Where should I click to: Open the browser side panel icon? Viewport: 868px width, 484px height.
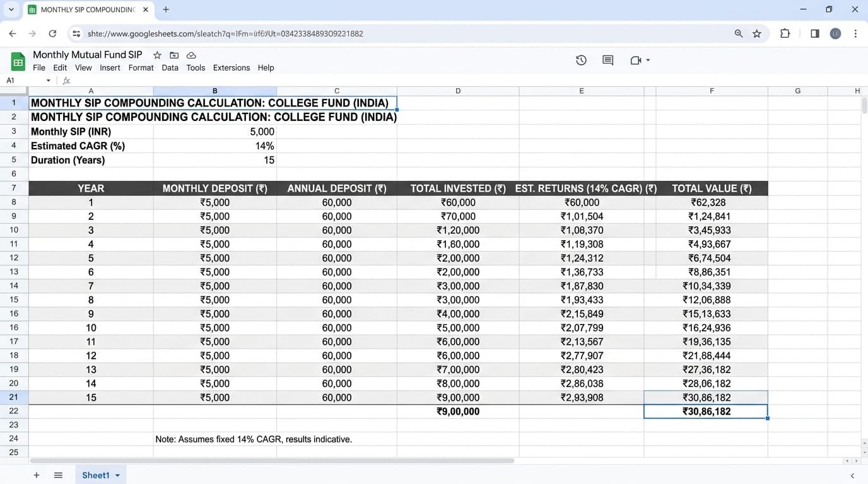(x=814, y=33)
